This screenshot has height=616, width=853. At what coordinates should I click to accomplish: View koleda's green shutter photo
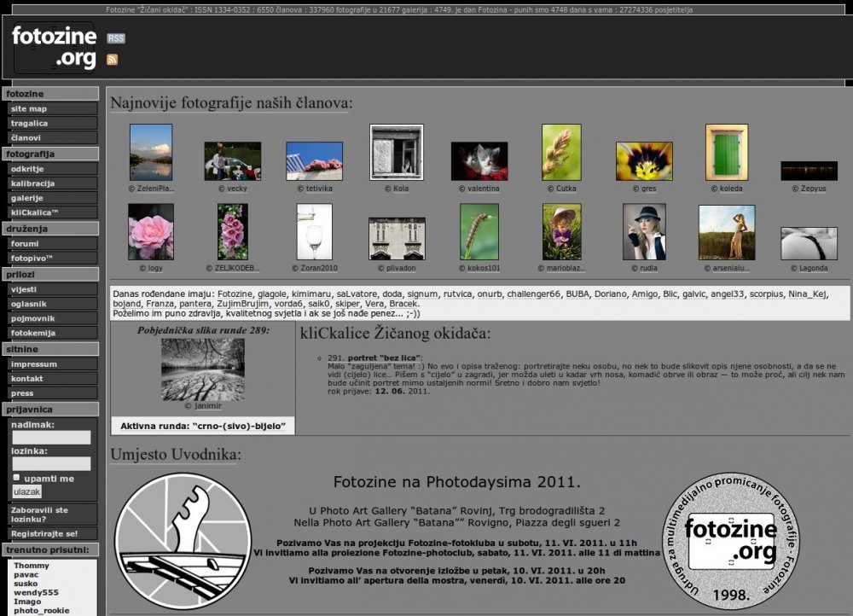click(727, 152)
